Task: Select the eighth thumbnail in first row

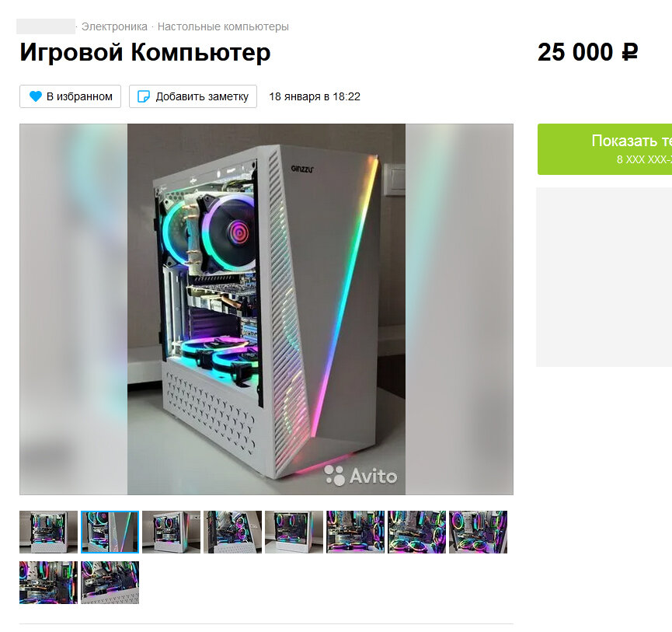Action: (x=478, y=532)
